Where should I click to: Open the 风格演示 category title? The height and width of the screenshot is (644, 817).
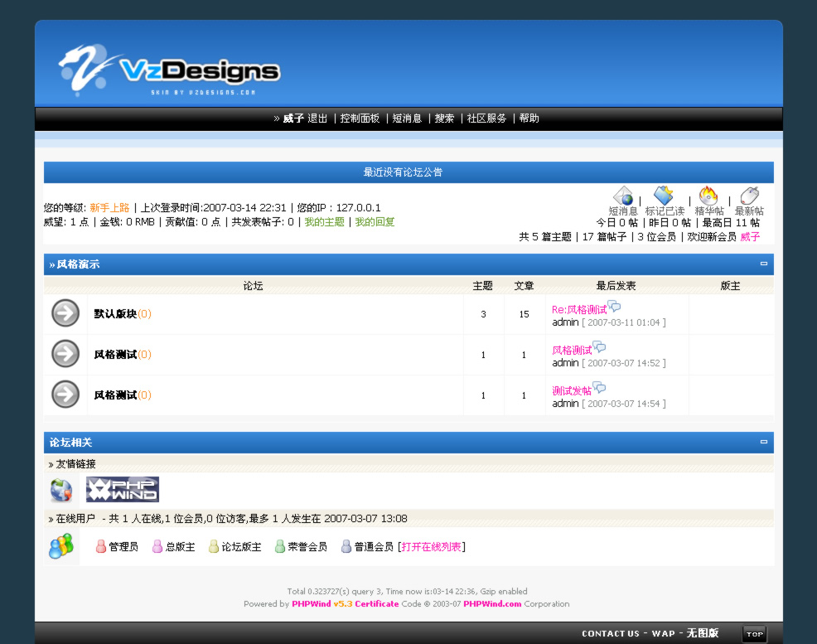(x=78, y=264)
